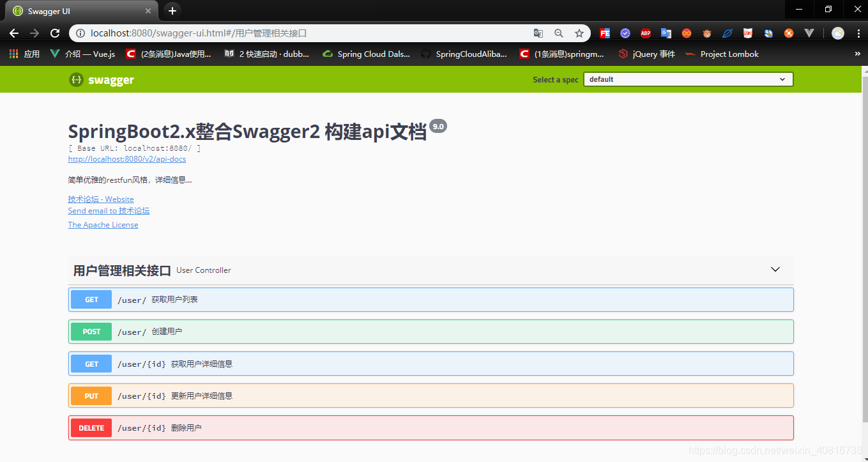Click the 用户管理相关接口 tag heading
Image resolution: width=868 pixels, height=462 pixels.
tap(122, 270)
